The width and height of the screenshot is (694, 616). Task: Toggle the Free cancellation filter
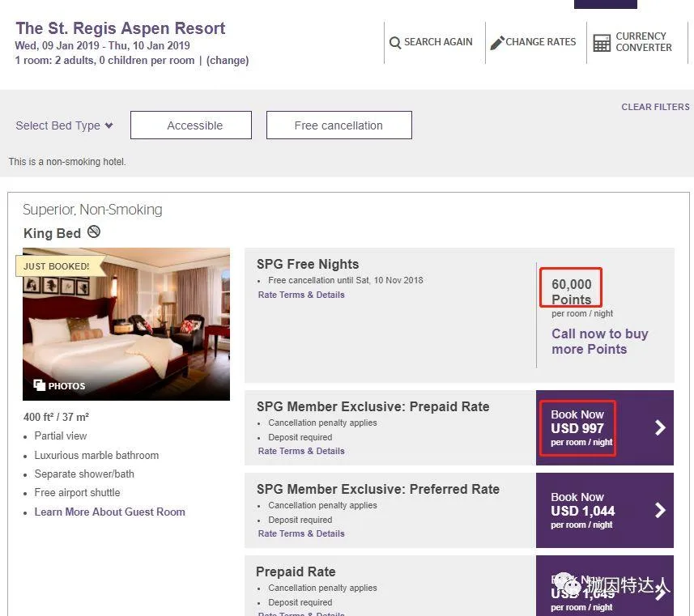coord(339,125)
